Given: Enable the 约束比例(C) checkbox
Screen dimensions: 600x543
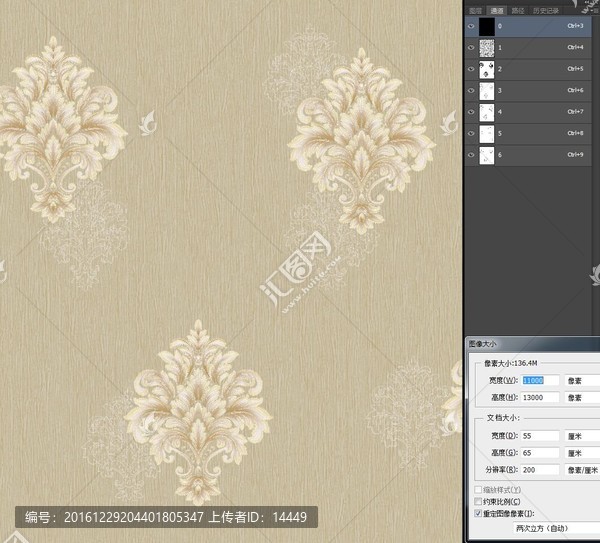Looking at the screenshot, I should tap(478, 501).
